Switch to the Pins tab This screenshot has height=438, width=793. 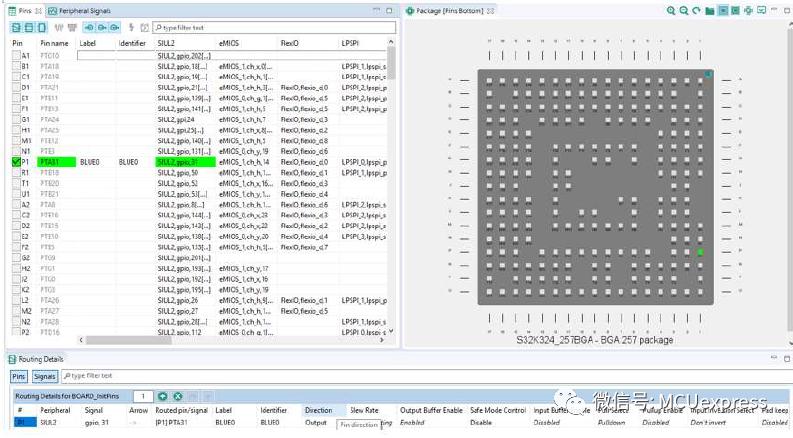click(25, 11)
